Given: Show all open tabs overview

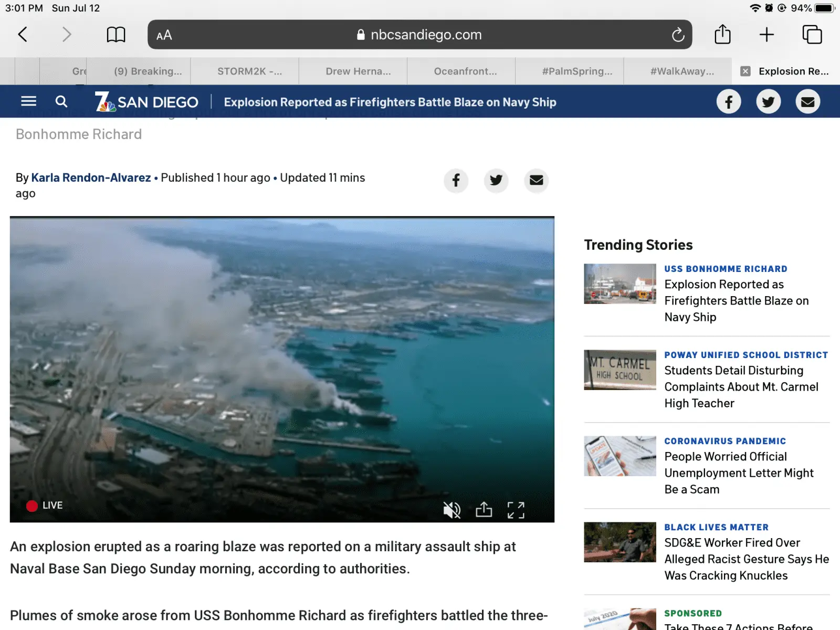Looking at the screenshot, I should coord(812,35).
